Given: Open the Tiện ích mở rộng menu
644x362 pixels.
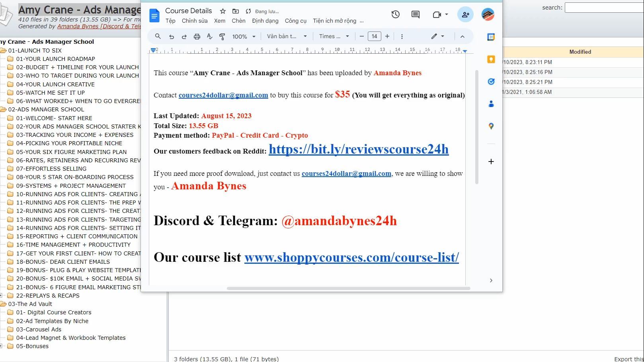Looking at the screenshot, I should coord(334,21).
